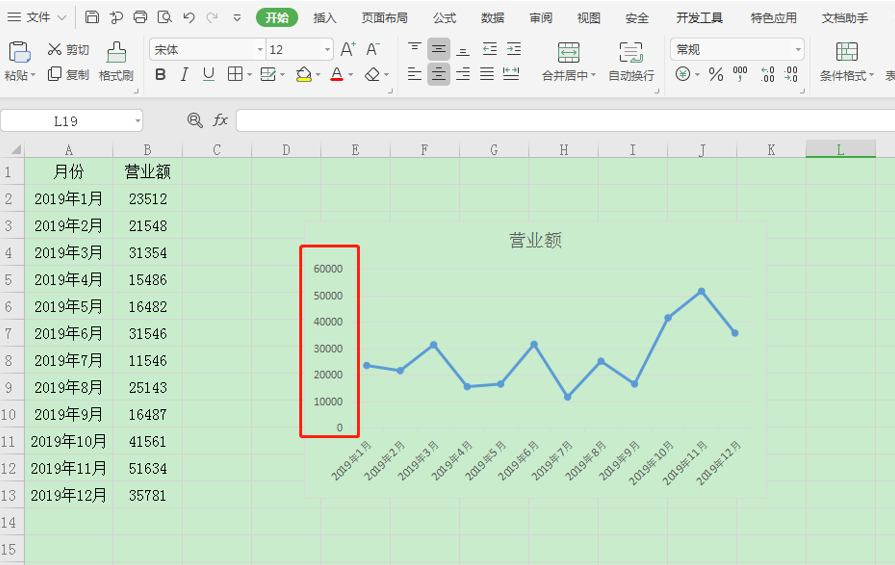Switch to the 审阅 tab
895x565 pixels.
coord(541,18)
